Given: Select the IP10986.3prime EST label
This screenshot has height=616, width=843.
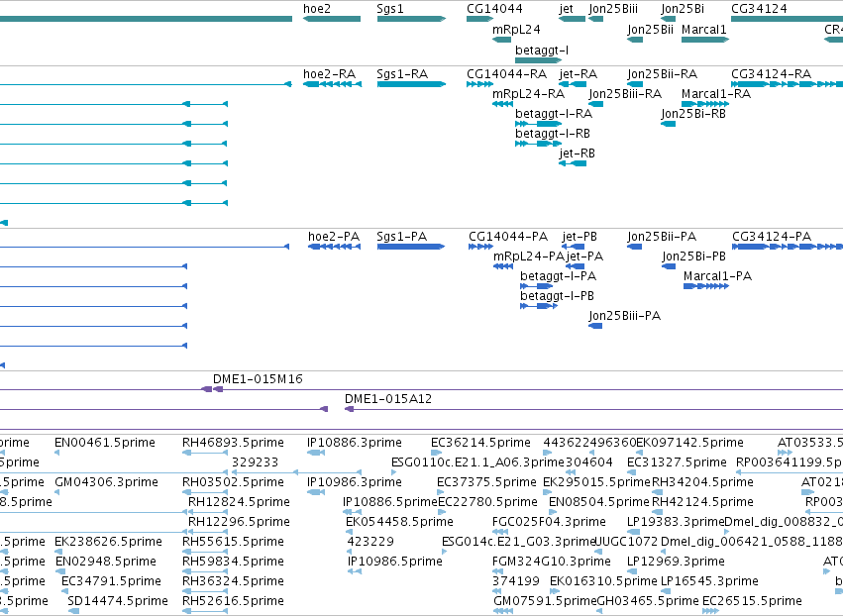Looking at the screenshot, I should (x=355, y=482).
